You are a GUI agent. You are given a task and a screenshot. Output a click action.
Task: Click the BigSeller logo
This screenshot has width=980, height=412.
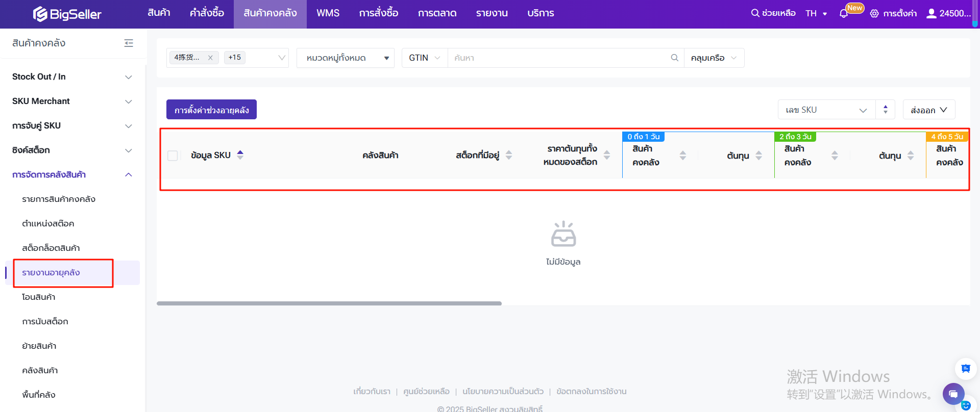67,14
